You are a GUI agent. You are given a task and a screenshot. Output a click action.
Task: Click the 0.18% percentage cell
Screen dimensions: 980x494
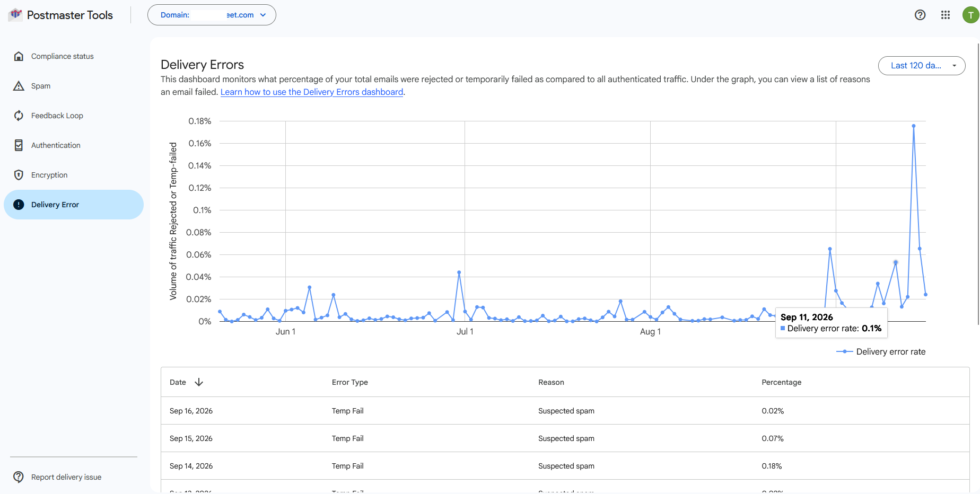[x=772, y=466]
